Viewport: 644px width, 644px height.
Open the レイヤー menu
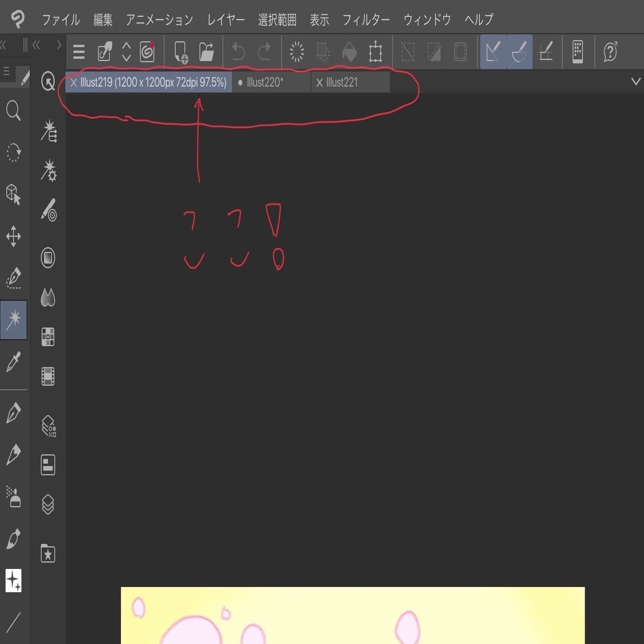226,19
